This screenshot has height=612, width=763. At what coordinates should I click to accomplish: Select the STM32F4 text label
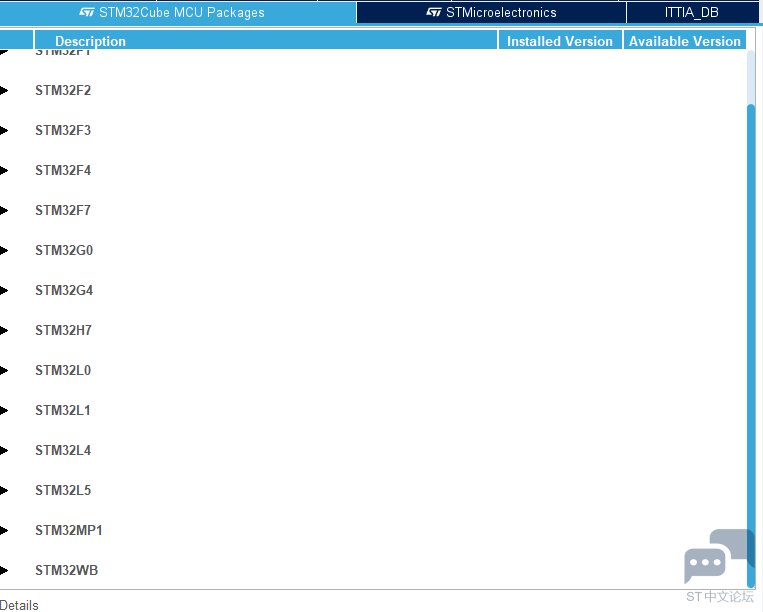pos(63,170)
